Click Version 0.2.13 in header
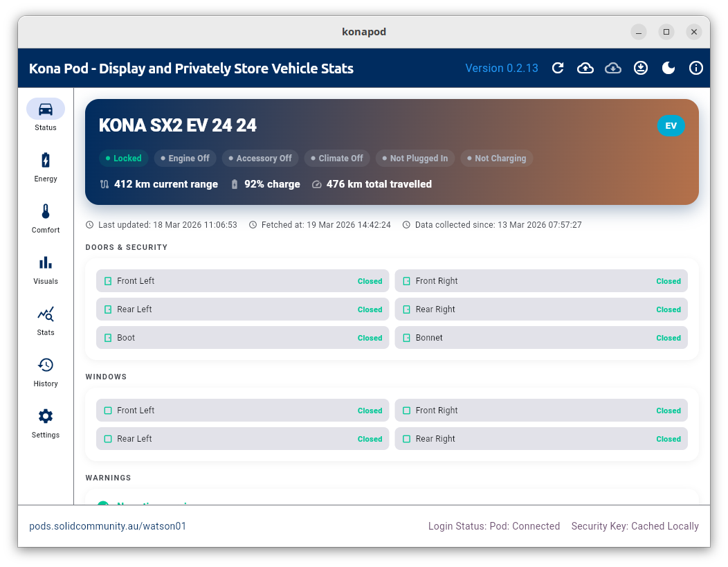Image resolution: width=728 pixels, height=567 pixels. click(x=502, y=68)
